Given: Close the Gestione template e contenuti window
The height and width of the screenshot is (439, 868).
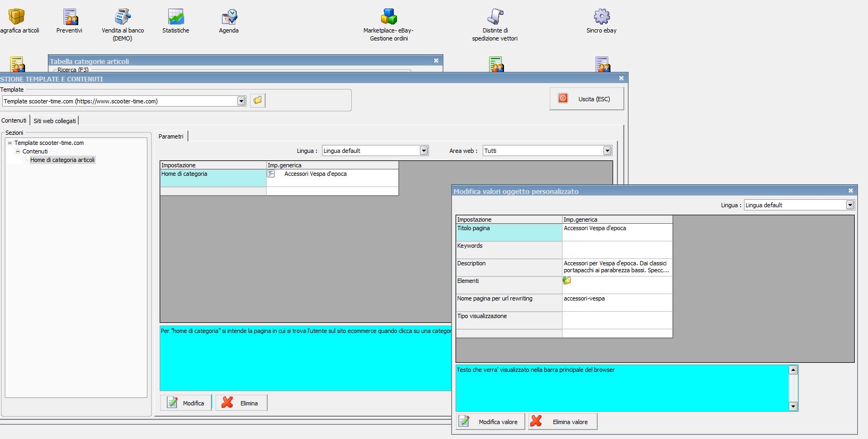Looking at the screenshot, I should point(621,78).
